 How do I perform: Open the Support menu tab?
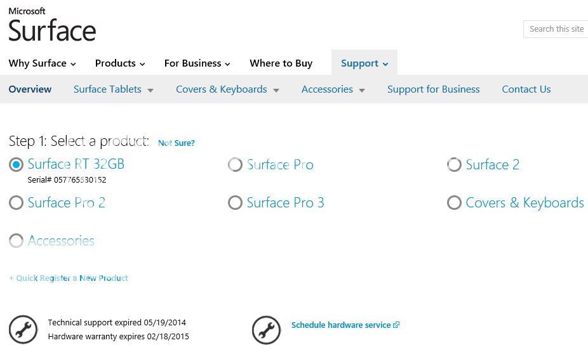coord(364,63)
